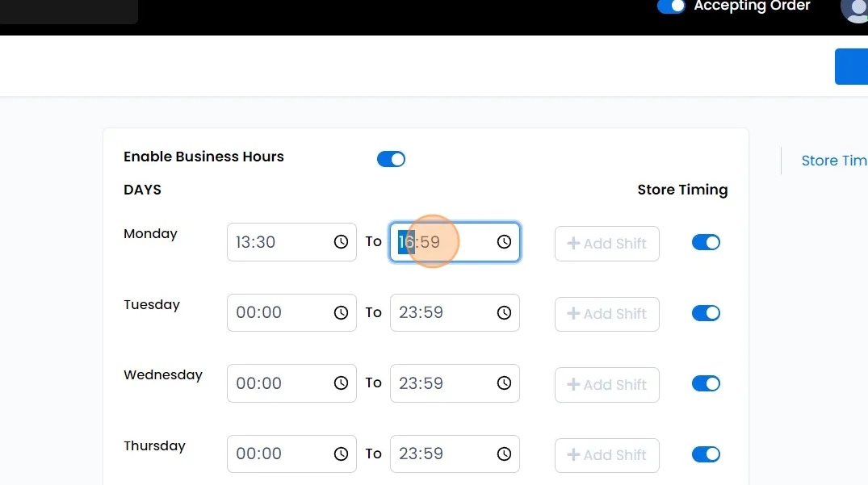Click the Monday start time field 13:30

(291, 241)
